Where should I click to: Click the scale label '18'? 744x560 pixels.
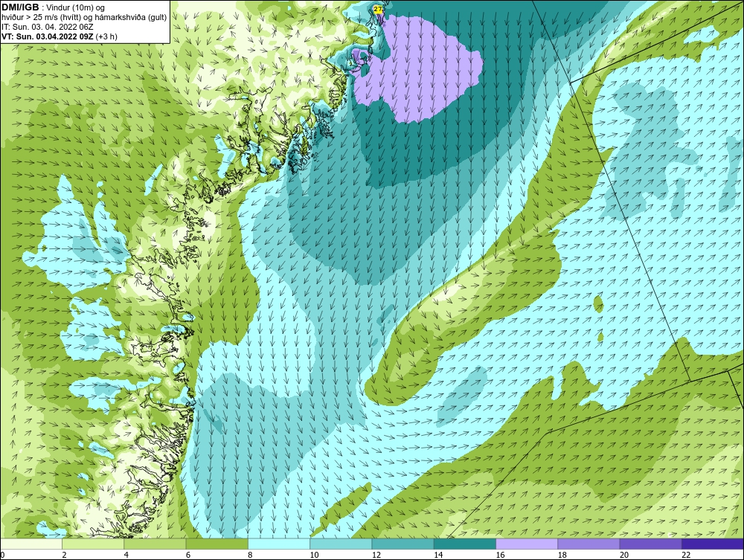click(x=562, y=555)
